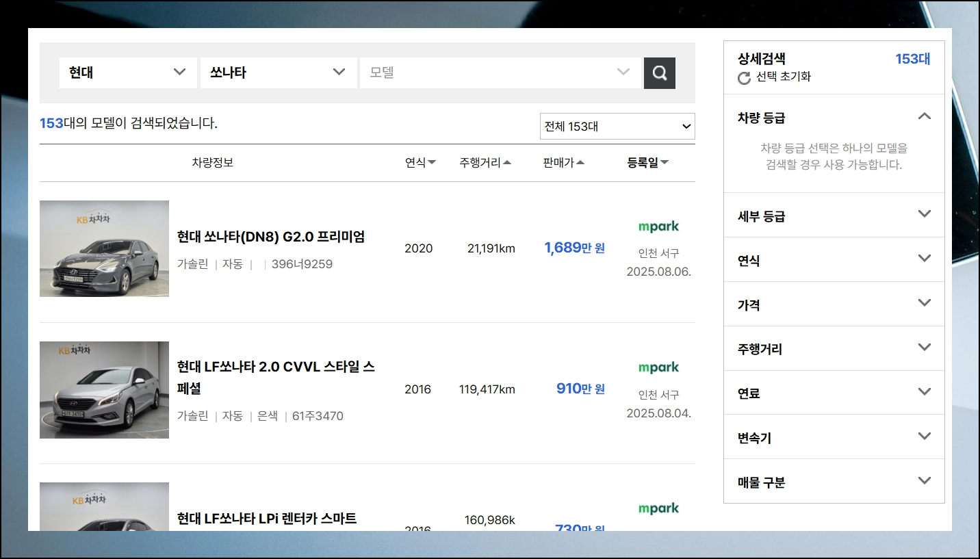Image resolution: width=980 pixels, height=559 pixels.
Task: Click the 2025.08.06. registration date
Action: tap(659, 272)
